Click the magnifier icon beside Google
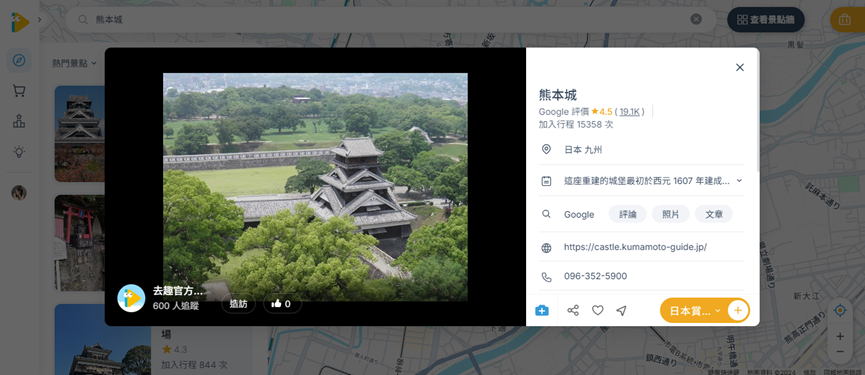 click(546, 214)
